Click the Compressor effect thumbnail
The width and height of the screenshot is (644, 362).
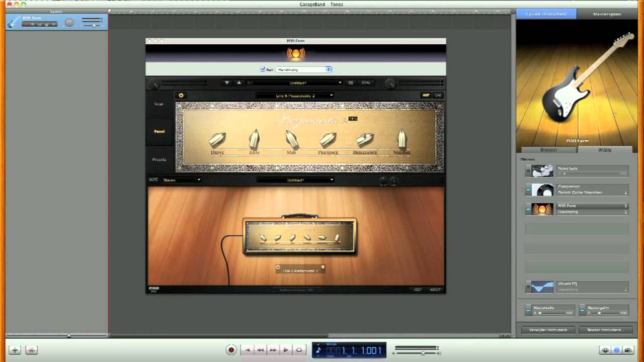pyautogui.click(x=542, y=190)
